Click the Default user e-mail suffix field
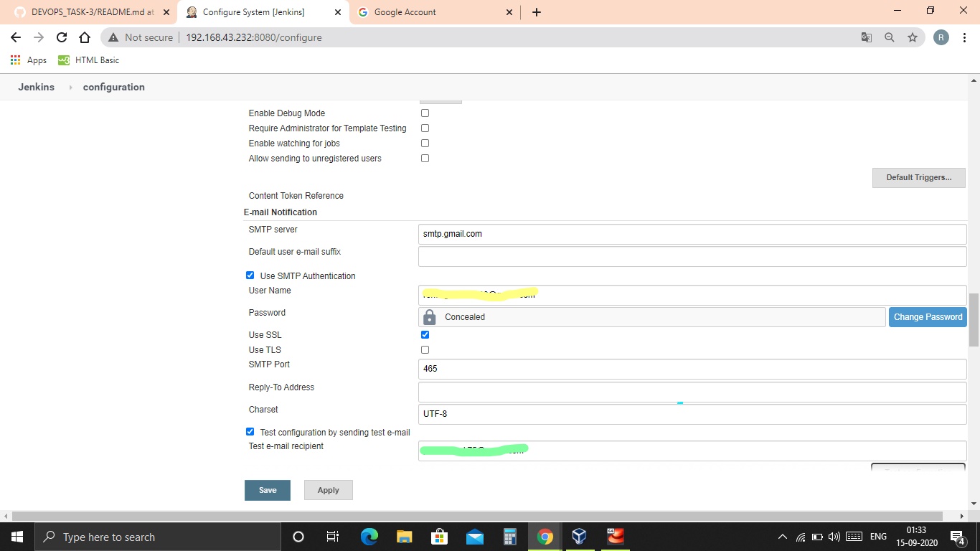This screenshot has width=980, height=551. (692, 256)
